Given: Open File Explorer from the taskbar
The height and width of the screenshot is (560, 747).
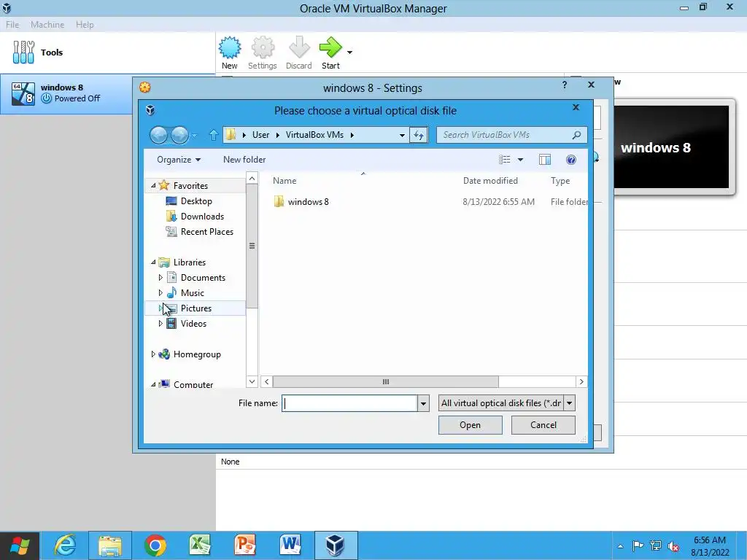Looking at the screenshot, I should click(x=110, y=545).
